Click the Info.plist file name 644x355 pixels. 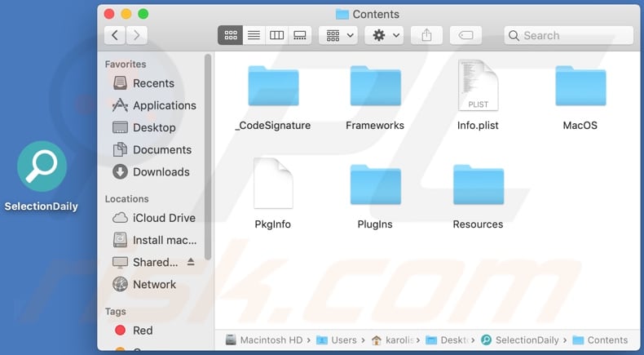click(478, 126)
